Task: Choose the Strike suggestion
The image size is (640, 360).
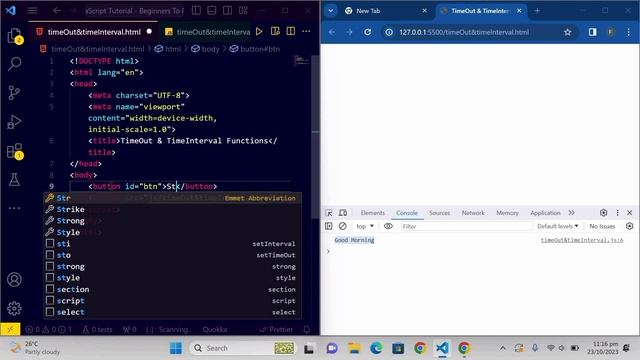Action: click(173, 209)
